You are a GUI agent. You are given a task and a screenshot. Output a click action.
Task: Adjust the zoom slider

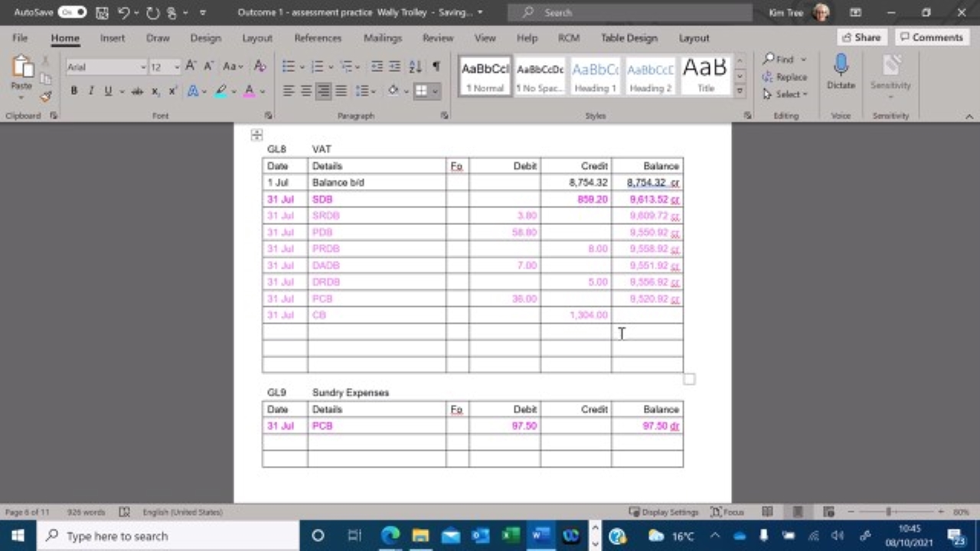[x=888, y=511]
